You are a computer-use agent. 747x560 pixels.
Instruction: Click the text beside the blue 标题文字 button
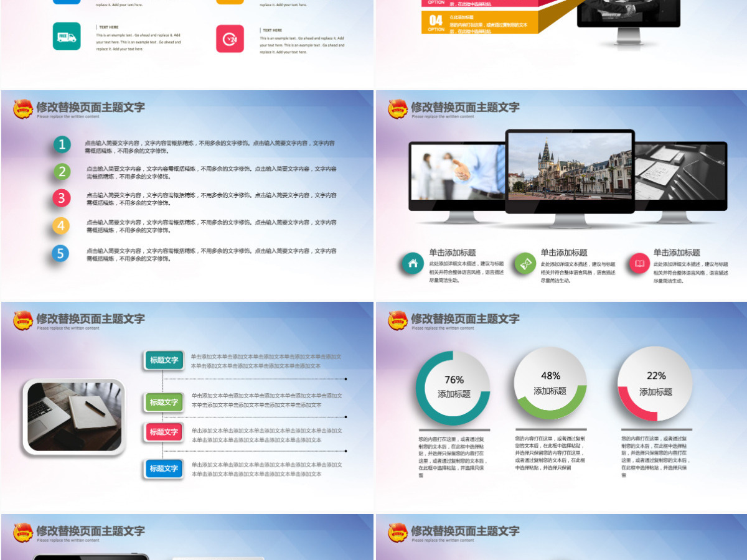[266, 469]
